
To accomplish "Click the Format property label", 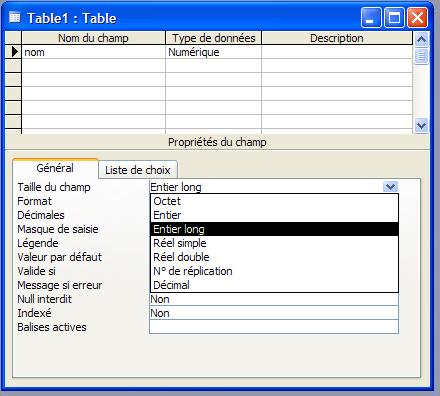I will pos(35,201).
